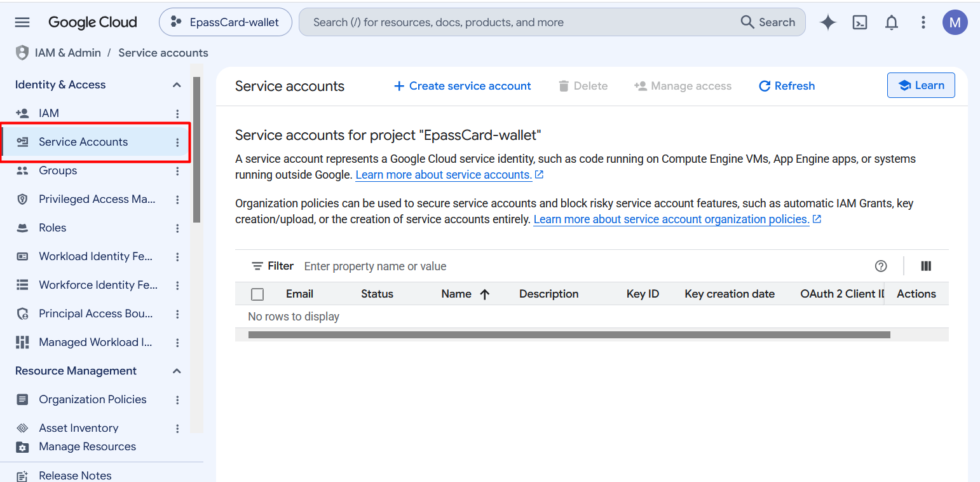Screen dimensions: 980x482
Task: Sort by the Status column header
Action: pyautogui.click(x=377, y=294)
